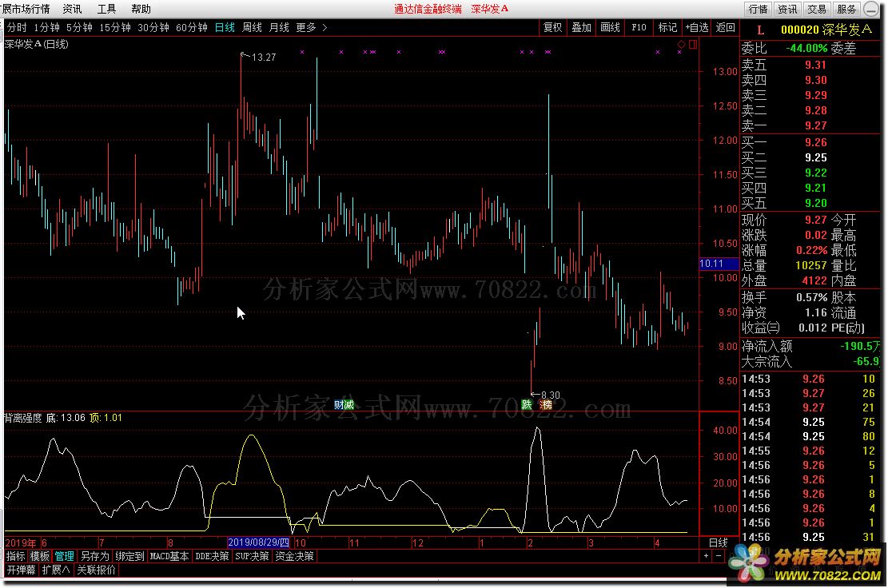
Task: Click the 13.27 high price label
Action: click(x=263, y=58)
